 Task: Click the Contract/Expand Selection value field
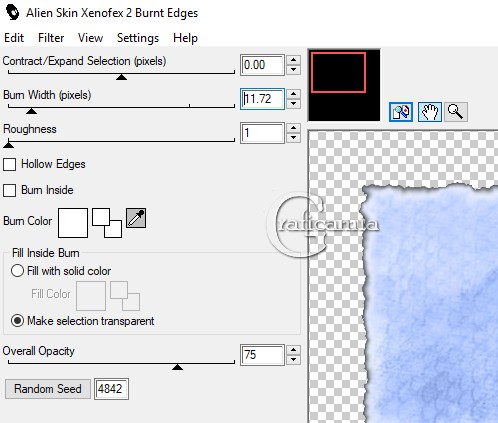262,65
